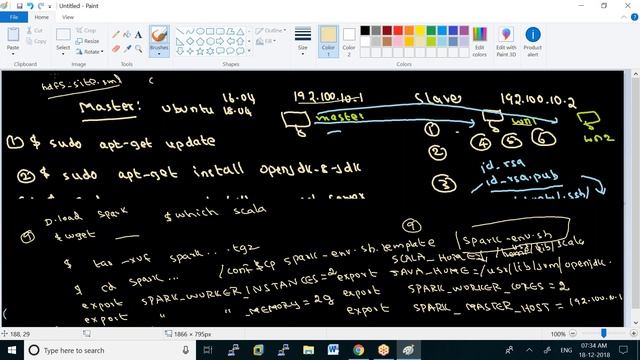Select the Fill with color bucket tool
640x360 pixels.
pos(127,35)
